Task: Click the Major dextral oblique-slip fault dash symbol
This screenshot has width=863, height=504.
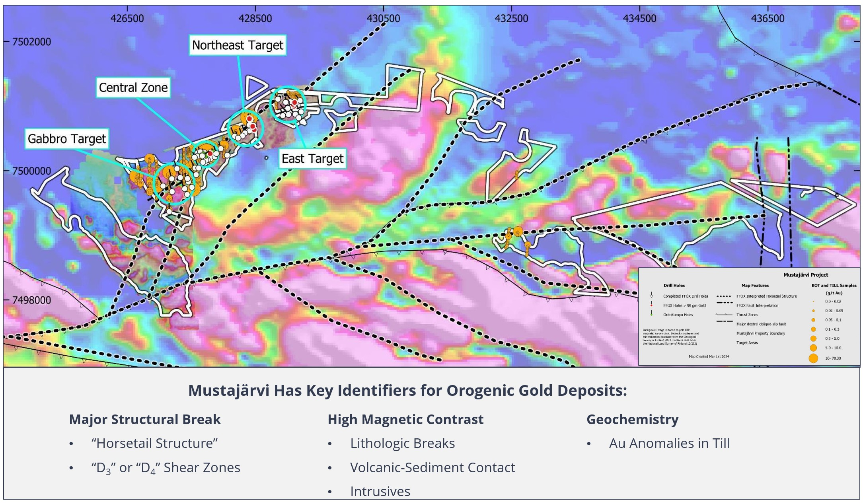Action: (x=725, y=321)
